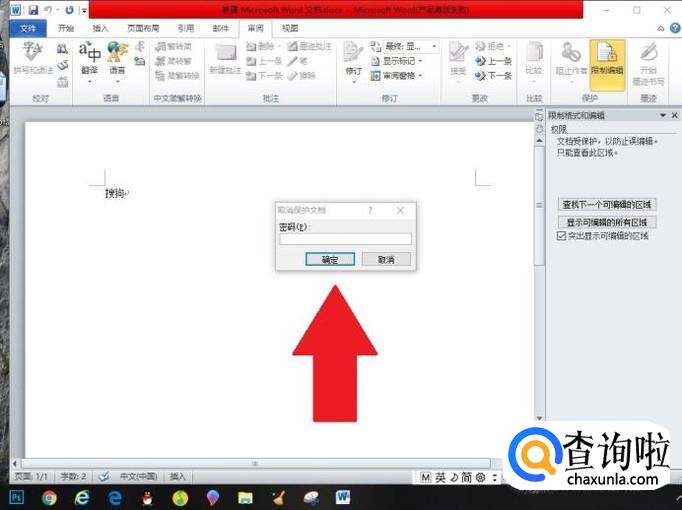Click the horizontal scrollbar at bottom

[x=256, y=463]
